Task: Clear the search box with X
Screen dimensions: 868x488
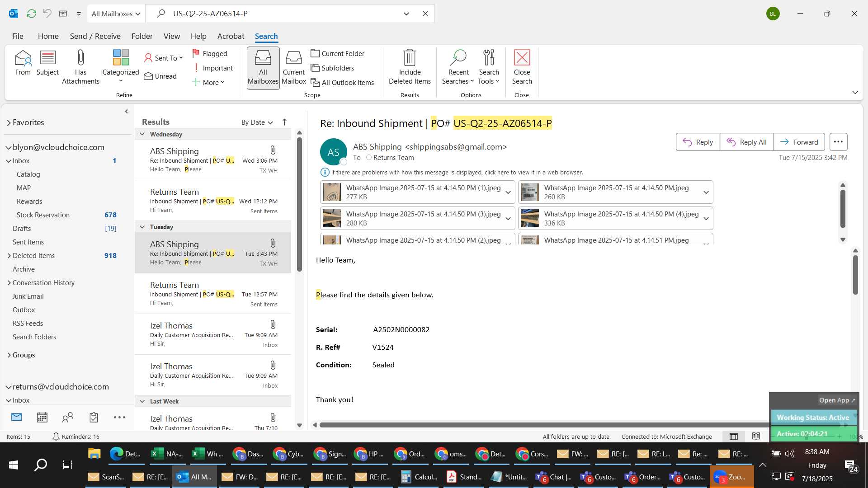Action: pos(425,14)
